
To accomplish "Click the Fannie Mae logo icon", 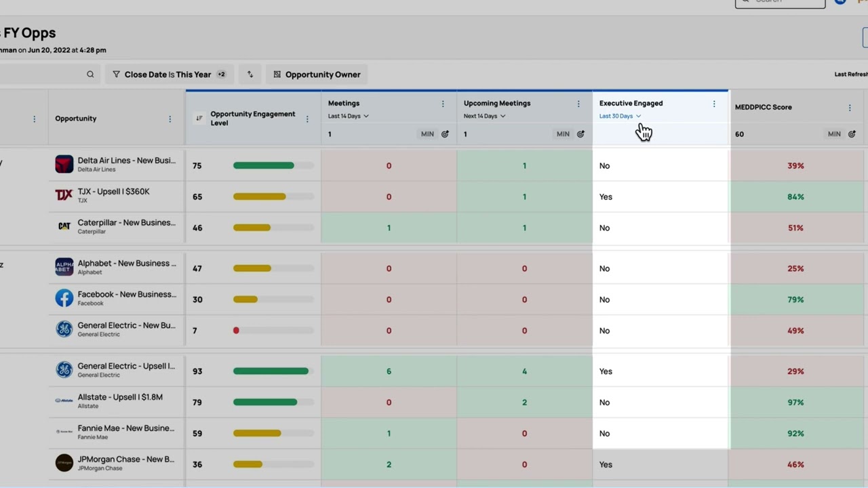I will click(x=64, y=432).
